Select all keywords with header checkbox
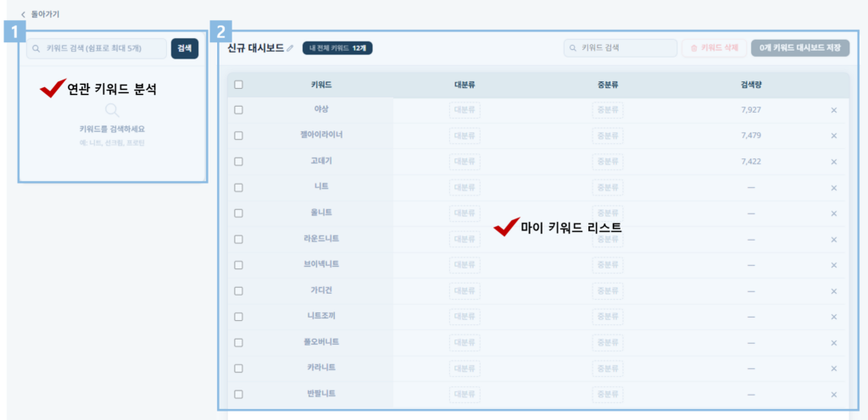The width and height of the screenshot is (868, 420). click(x=238, y=85)
